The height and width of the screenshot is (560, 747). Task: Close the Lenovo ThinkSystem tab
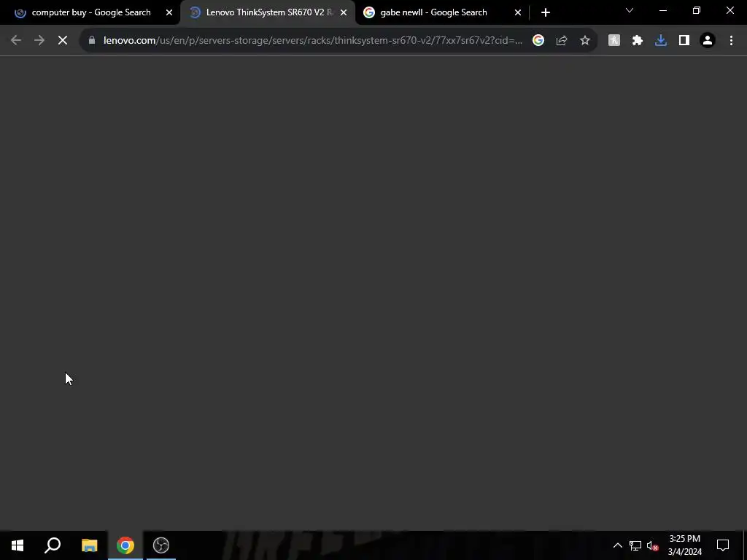coord(344,12)
